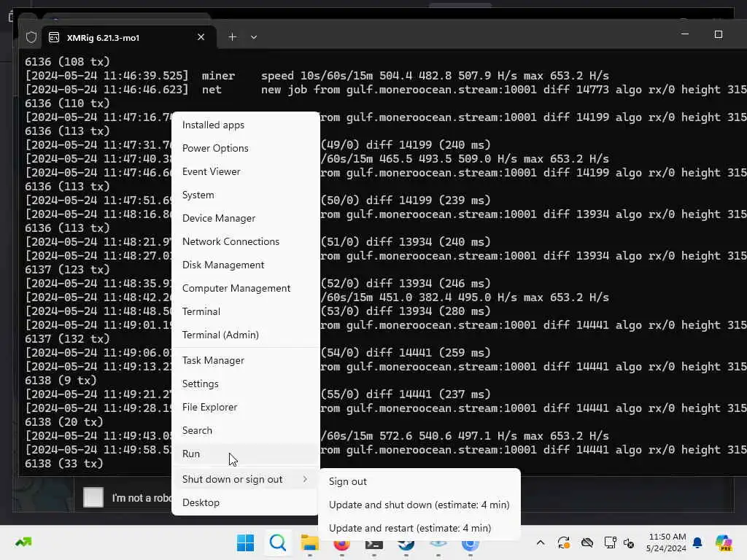Select the XMRig 6.21.3-mo1 tab
The width and height of the screenshot is (747, 560).
(x=128, y=37)
